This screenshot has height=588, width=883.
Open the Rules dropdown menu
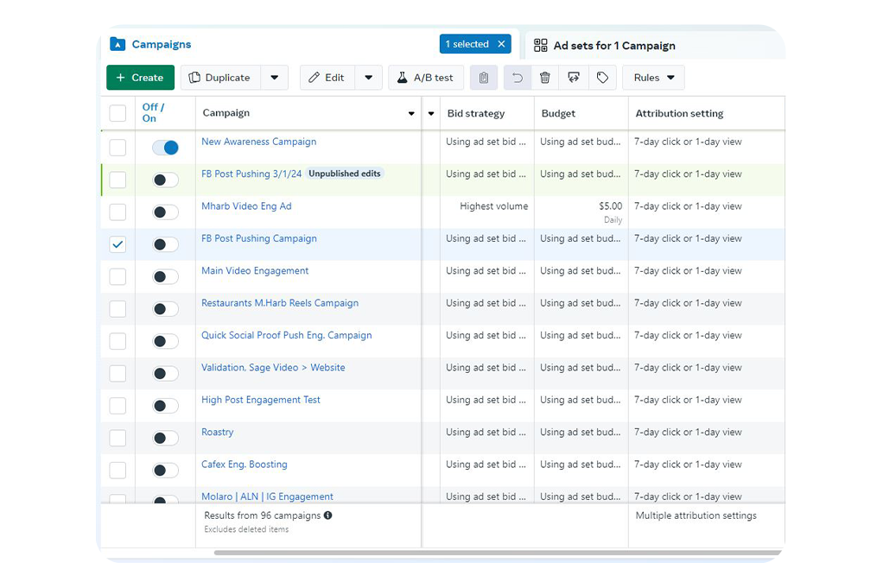coord(653,78)
